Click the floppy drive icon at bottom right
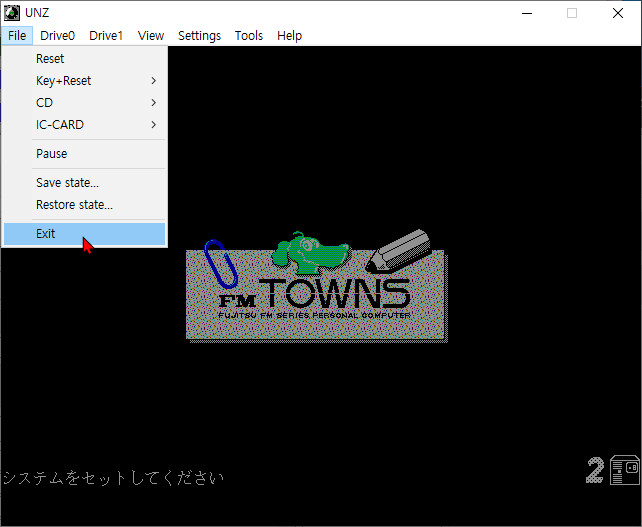The width and height of the screenshot is (642, 527). click(x=625, y=470)
